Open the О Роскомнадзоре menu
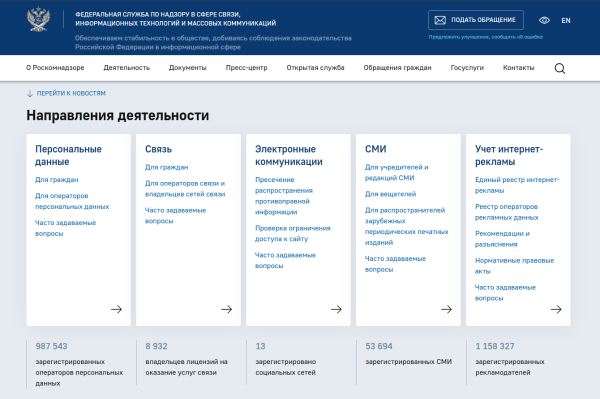Screen dimensions: 600x399 click(55, 68)
